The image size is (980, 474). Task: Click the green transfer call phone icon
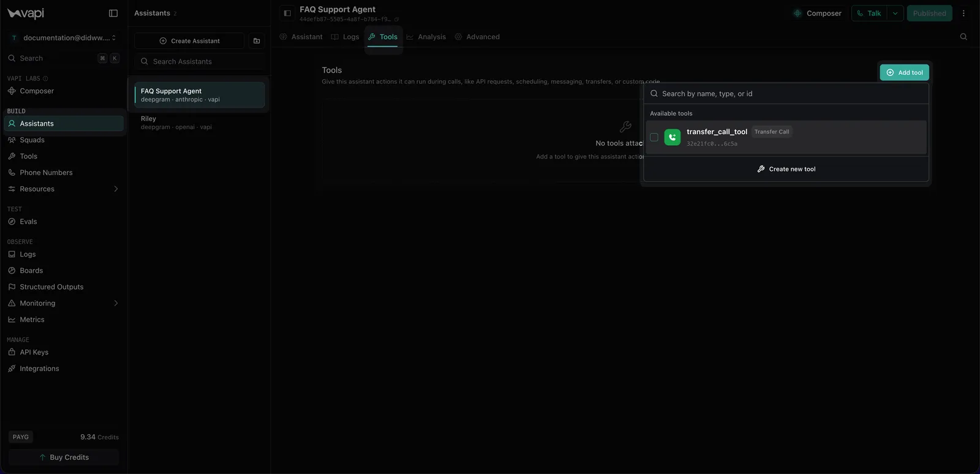tap(673, 137)
